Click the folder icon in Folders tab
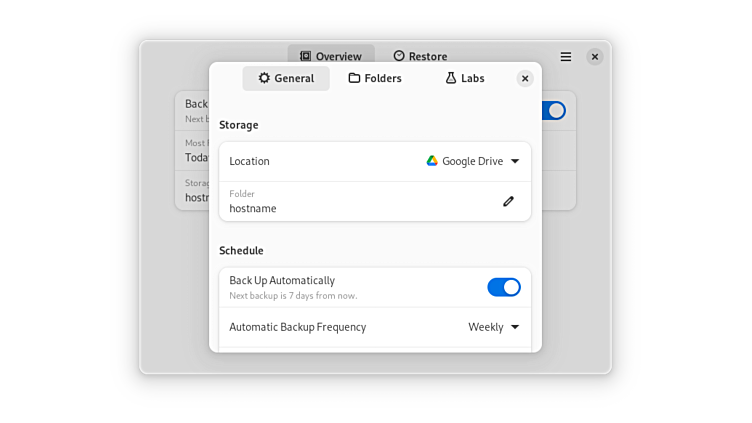Image resolution: width=752 pixels, height=423 pixels. click(354, 78)
